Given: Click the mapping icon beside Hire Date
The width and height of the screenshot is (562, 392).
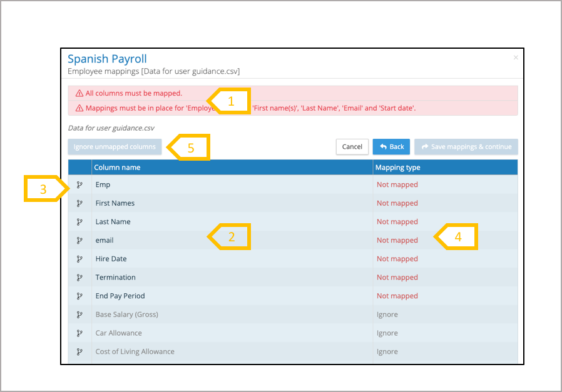Looking at the screenshot, I should coord(79,259).
